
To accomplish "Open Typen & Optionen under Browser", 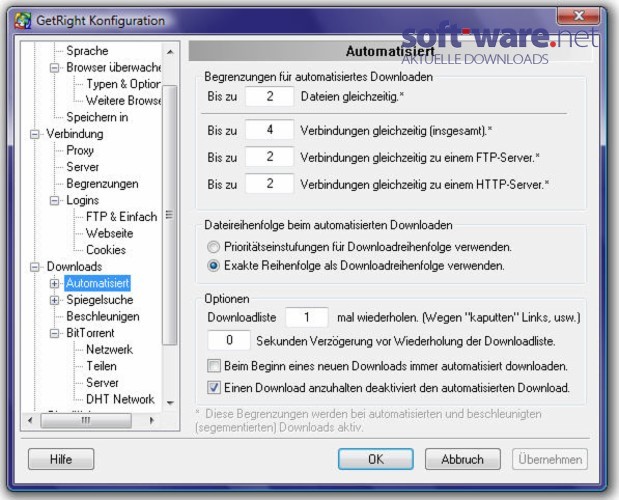I will 123,84.
